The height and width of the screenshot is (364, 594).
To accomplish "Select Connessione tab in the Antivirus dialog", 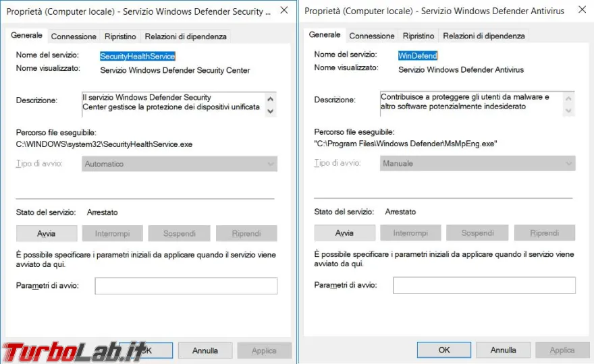I will (x=372, y=36).
